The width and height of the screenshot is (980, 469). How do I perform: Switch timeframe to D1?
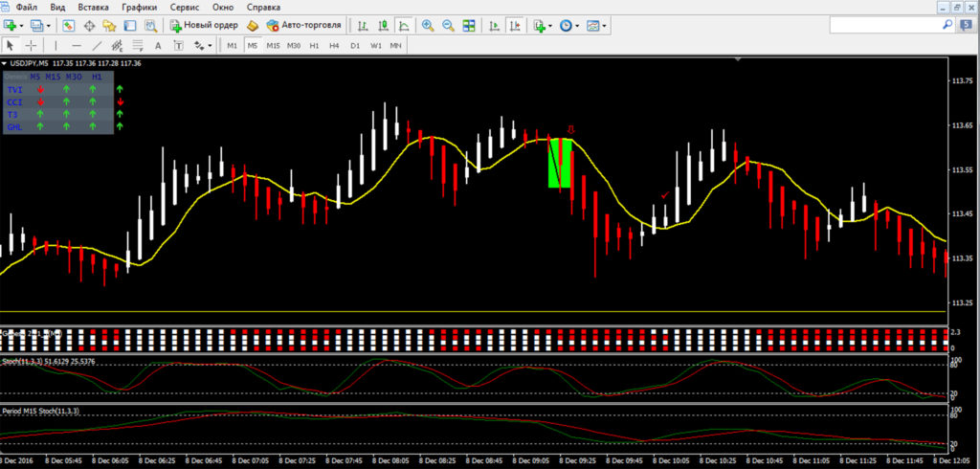tap(355, 46)
